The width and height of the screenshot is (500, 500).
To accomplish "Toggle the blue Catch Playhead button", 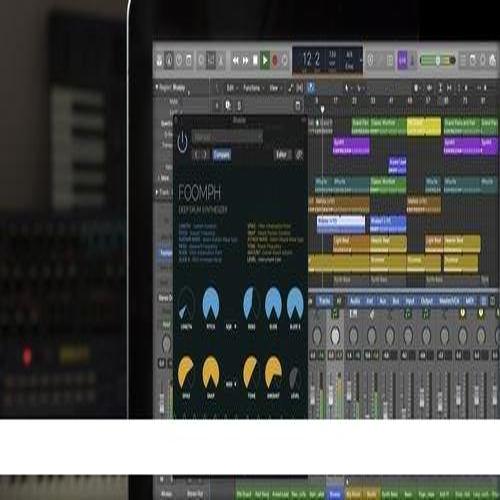I will pos(311,88).
